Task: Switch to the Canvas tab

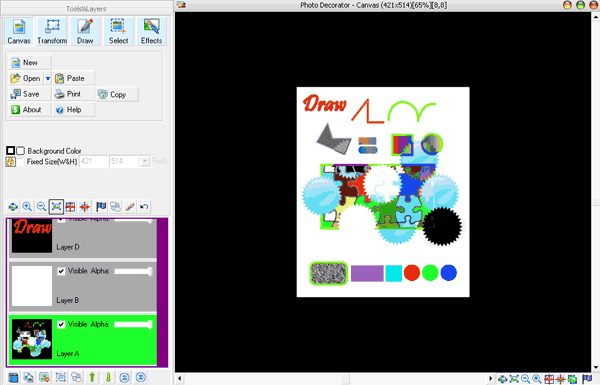Action: pyautogui.click(x=19, y=31)
